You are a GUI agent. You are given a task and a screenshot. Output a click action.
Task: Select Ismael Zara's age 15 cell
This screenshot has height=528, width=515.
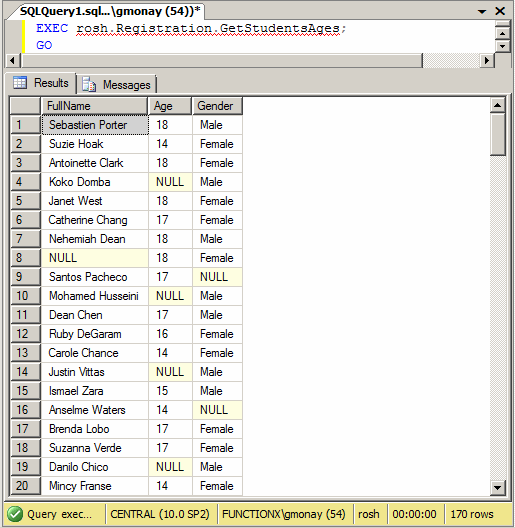pos(170,391)
